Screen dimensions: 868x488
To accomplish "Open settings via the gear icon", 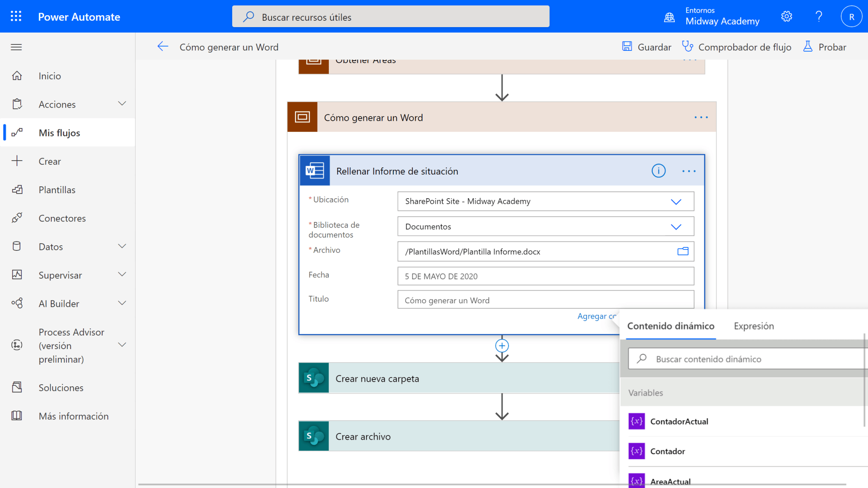I will click(x=787, y=16).
